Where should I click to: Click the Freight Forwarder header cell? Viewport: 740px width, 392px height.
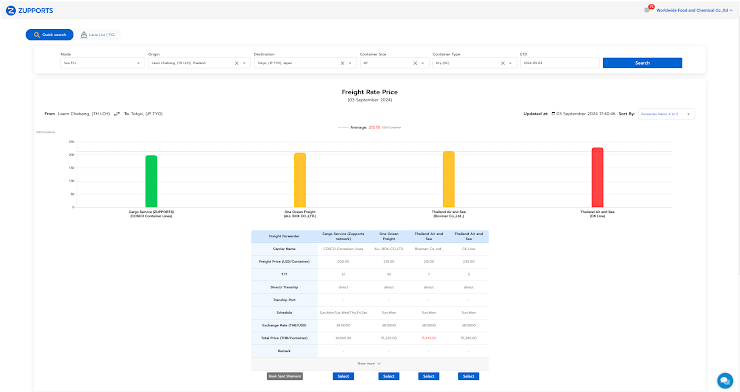(x=284, y=236)
